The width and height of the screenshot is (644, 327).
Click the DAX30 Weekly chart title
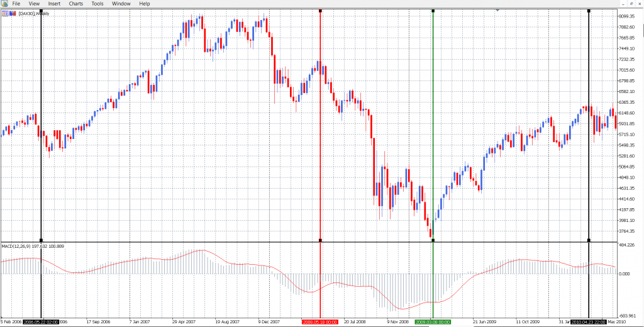tap(34, 14)
